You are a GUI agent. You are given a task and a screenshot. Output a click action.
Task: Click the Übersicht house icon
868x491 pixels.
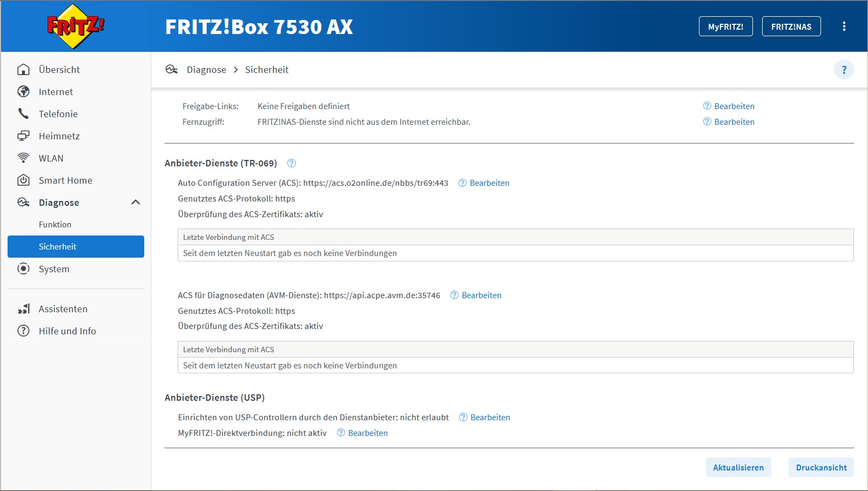click(23, 70)
